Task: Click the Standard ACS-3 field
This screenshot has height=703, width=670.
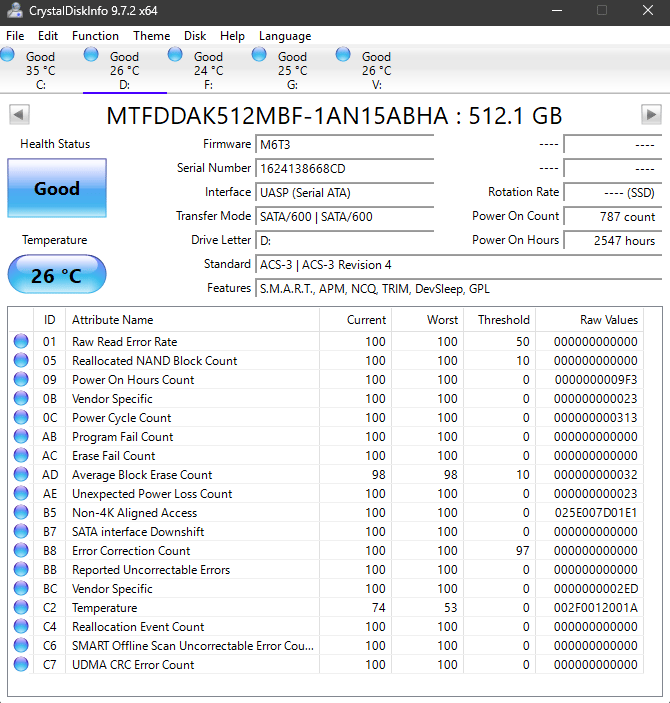Action: pos(459,265)
